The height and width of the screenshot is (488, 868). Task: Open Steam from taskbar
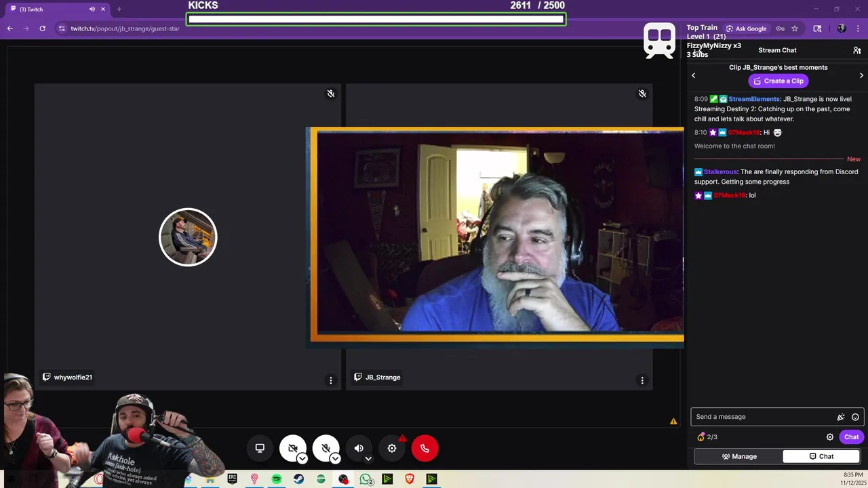298,479
